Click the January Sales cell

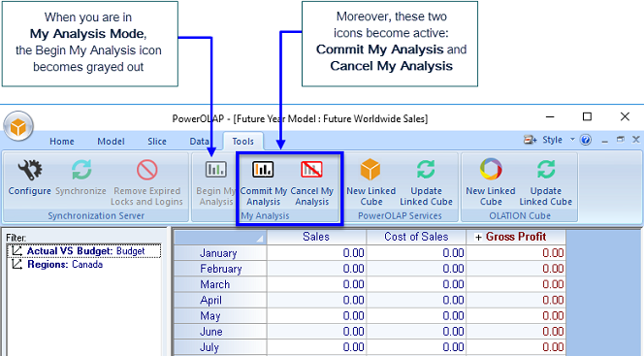[x=316, y=253]
